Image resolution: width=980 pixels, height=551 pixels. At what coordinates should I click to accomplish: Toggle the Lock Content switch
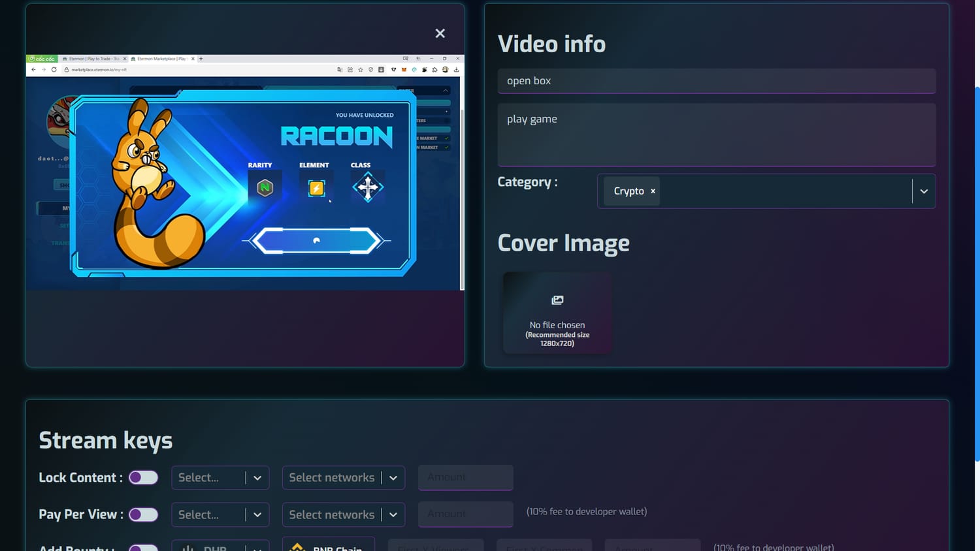coord(144,477)
